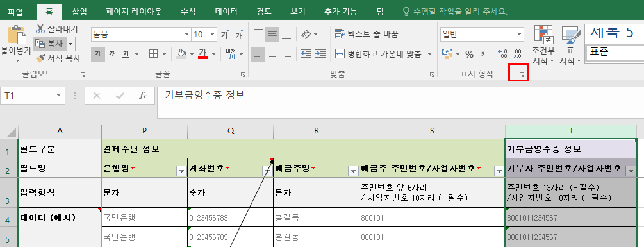The height and width of the screenshot is (247, 644).
Task: Open Number Format dialog launcher
Action: [522, 75]
